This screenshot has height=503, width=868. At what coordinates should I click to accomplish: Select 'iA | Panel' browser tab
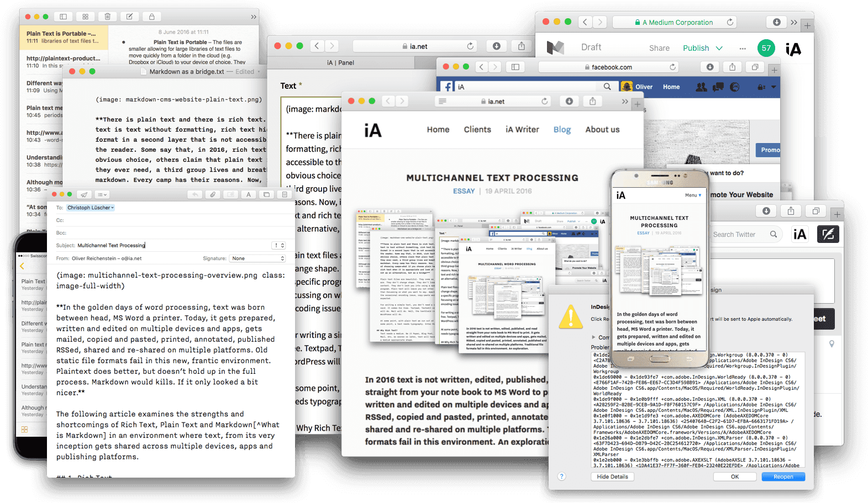(340, 62)
